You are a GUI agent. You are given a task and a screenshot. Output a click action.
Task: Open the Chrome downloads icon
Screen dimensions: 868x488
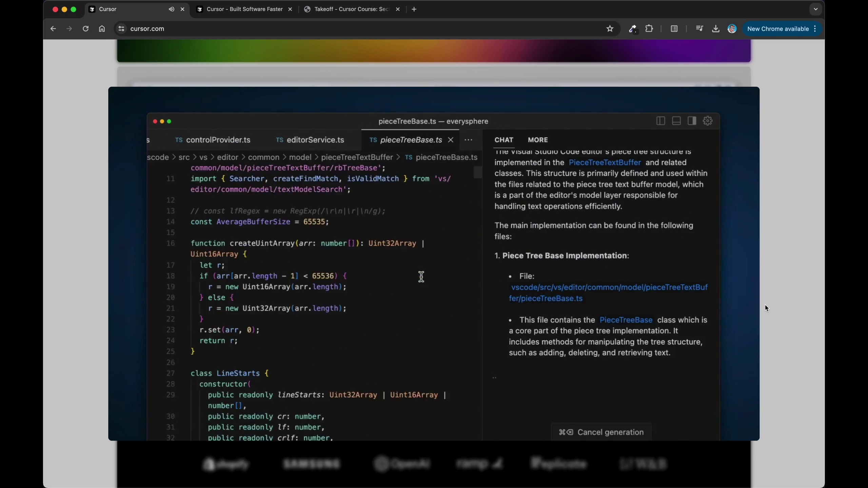(715, 29)
